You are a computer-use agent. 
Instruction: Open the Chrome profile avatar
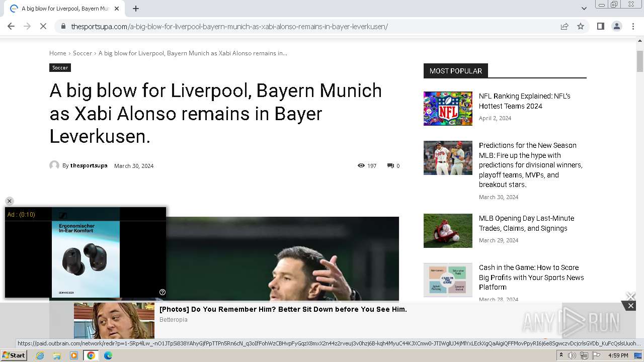[x=616, y=26]
